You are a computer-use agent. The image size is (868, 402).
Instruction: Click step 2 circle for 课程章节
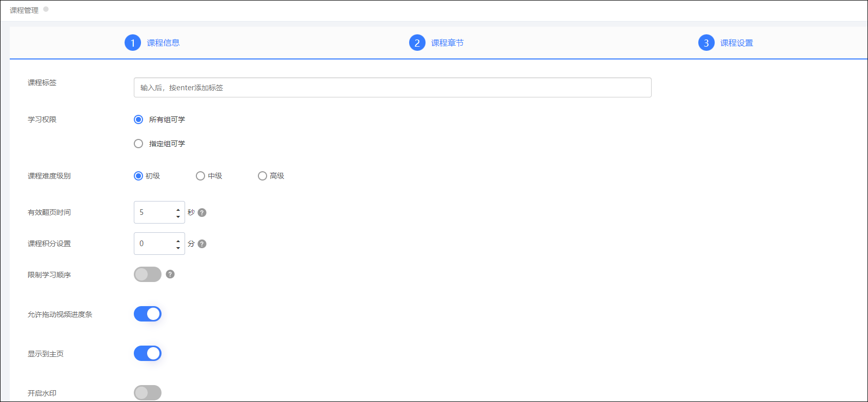point(417,43)
